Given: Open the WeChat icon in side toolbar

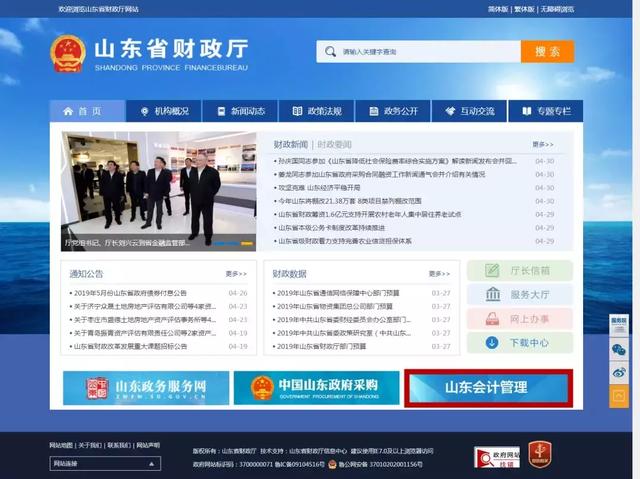Looking at the screenshot, I should (x=619, y=349).
